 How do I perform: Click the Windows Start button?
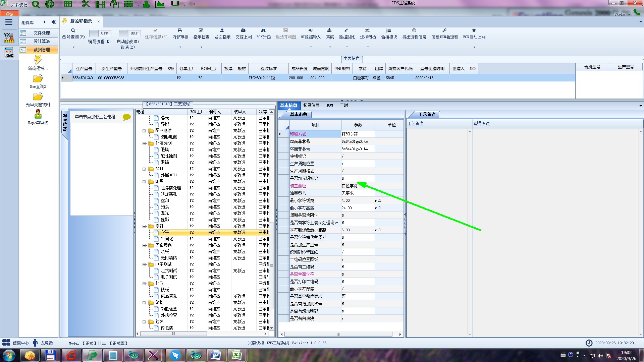coord(9,355)
